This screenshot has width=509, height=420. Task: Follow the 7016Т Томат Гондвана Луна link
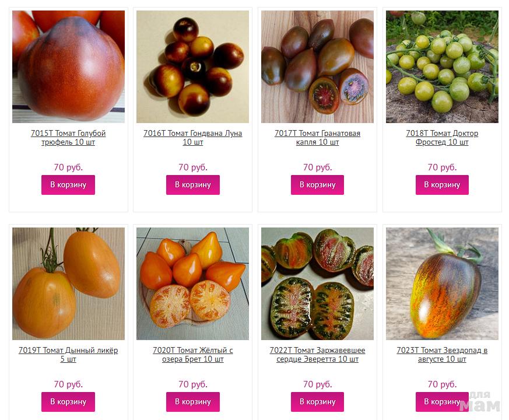[x=193, y=138]
